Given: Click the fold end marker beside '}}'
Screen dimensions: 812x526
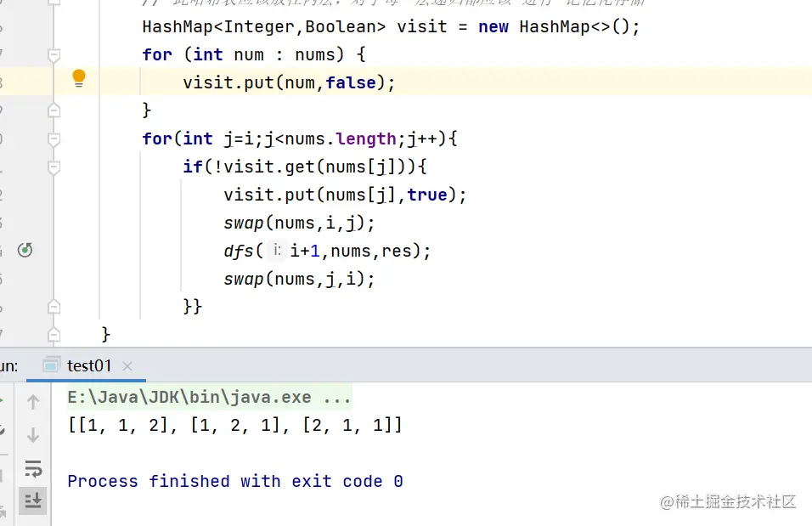Looking at the screenshot, I should click(x=54, y=307).
